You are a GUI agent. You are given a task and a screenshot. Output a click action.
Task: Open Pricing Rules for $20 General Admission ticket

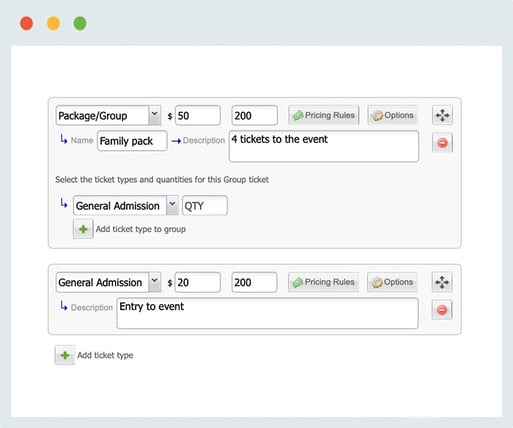pyautogui.click(x=323, y=282)
